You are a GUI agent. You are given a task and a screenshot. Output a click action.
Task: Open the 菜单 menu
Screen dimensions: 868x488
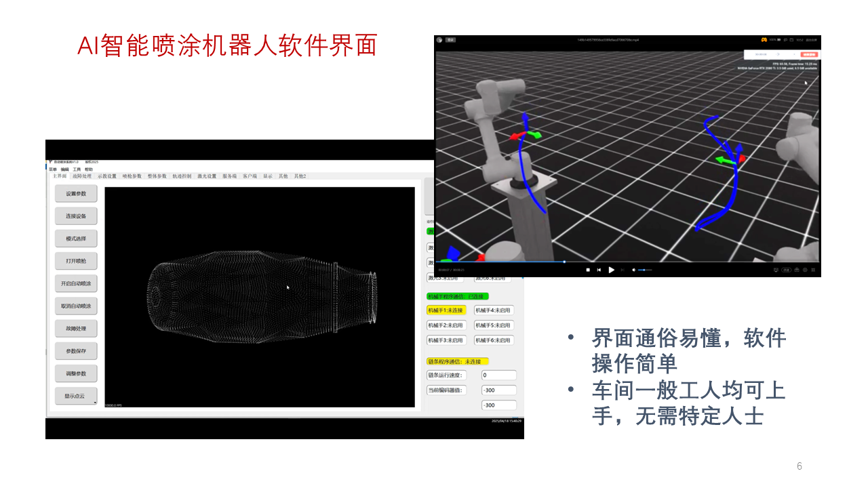(53, 169)
